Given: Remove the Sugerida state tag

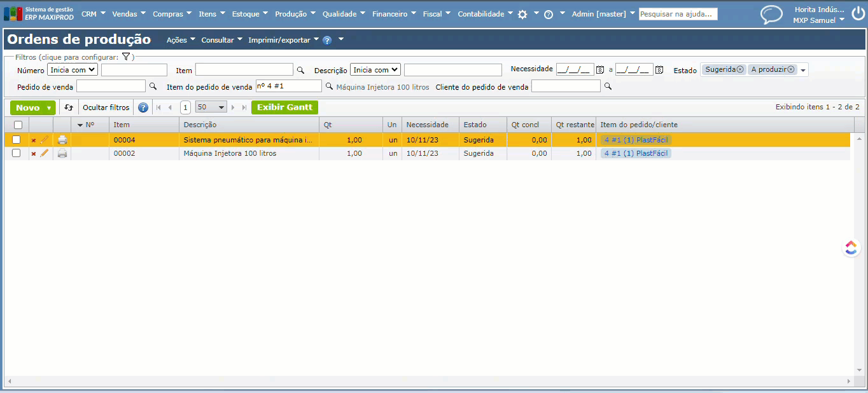Looking at the screenshot, I should 740,69.
